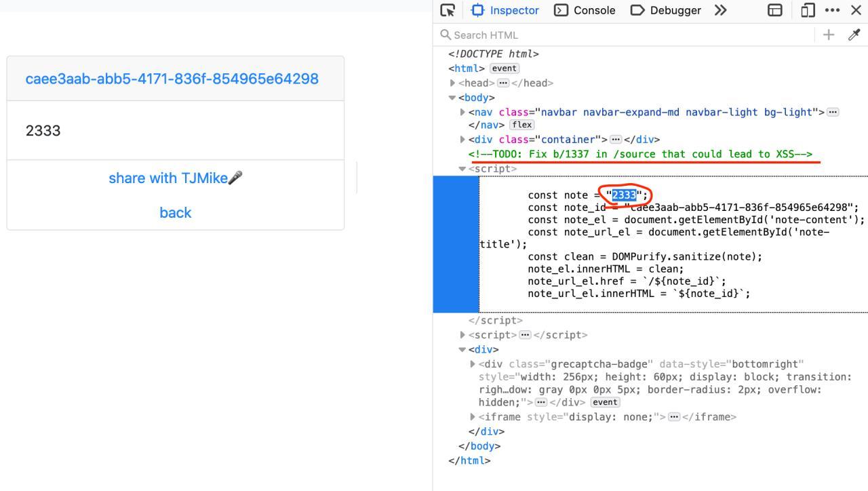Viewport: 868px width, 491px height.
Task: Open the note title link caee3aab-abb5
Action: coord(172,79)
